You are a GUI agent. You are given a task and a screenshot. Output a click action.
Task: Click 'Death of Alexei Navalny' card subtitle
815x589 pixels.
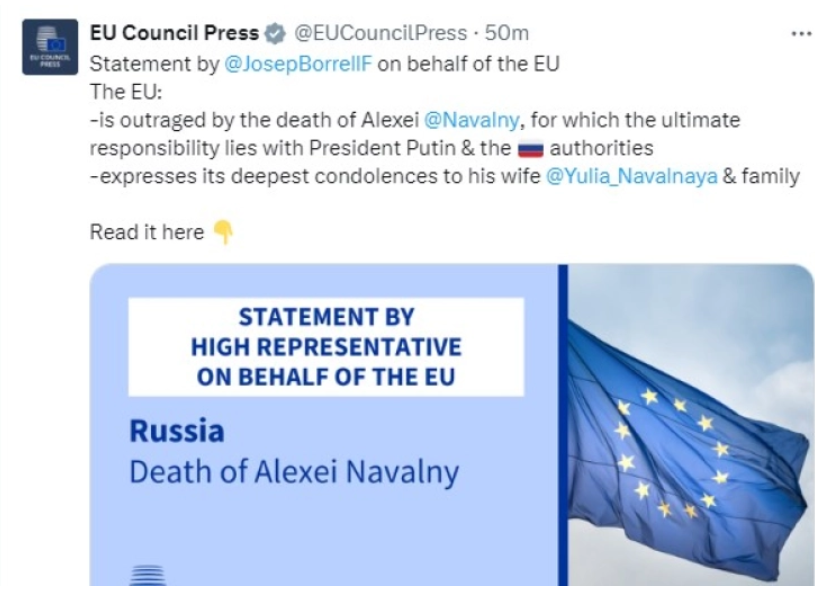294,471
